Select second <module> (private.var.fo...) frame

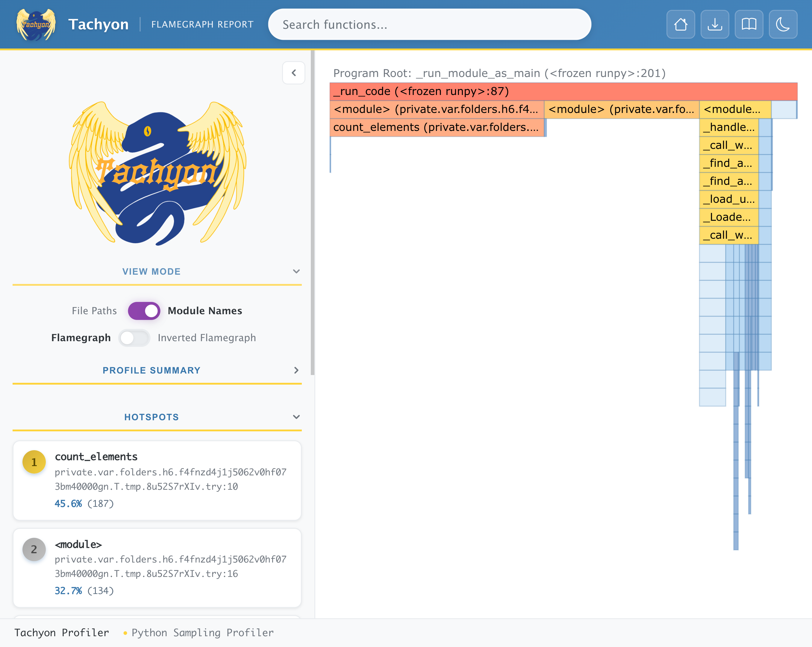(622, 109)
